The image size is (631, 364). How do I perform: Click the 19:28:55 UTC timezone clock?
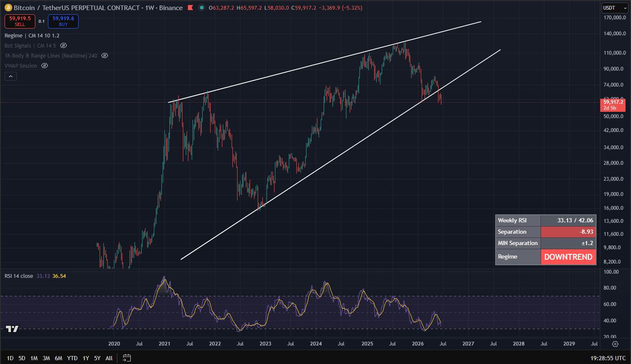[608, 358]
